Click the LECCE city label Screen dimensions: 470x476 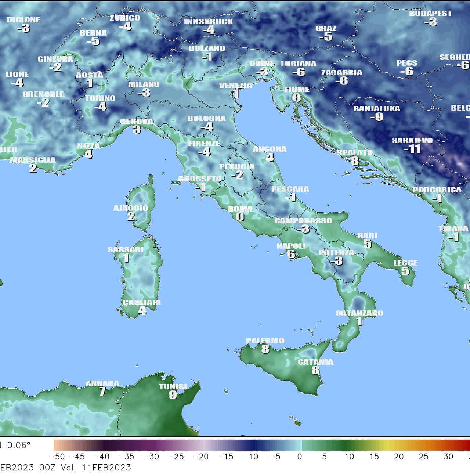[405, 263]
